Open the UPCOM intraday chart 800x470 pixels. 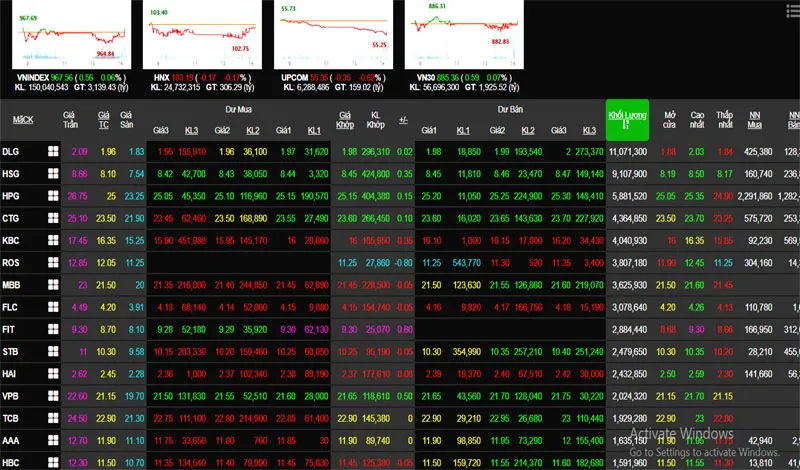click(x=333, y=35)
